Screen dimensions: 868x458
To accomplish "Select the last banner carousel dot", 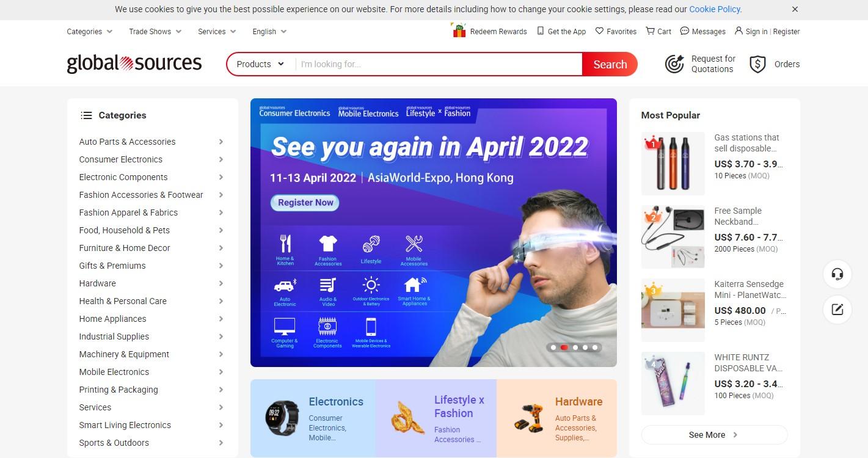I will [595, 347].
